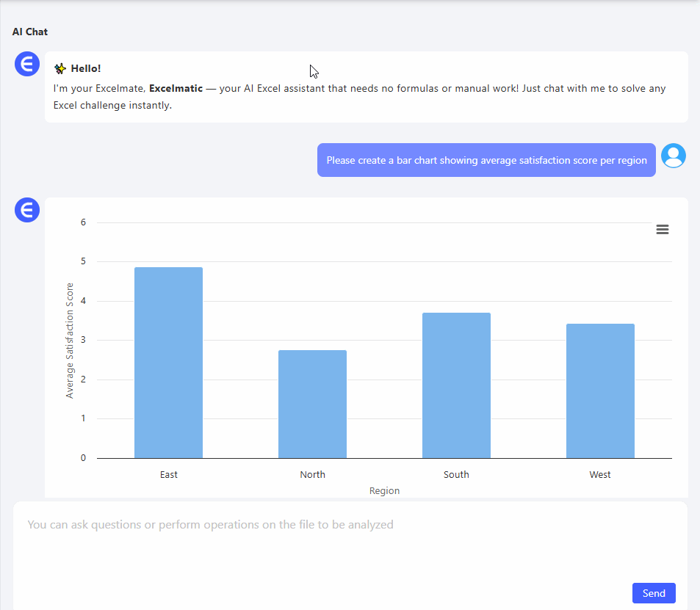Image resolution: width=700 pixels, height=610 pixels.
Task: Click the 'South' x-axis category label
Action: (x=456, y=475)
